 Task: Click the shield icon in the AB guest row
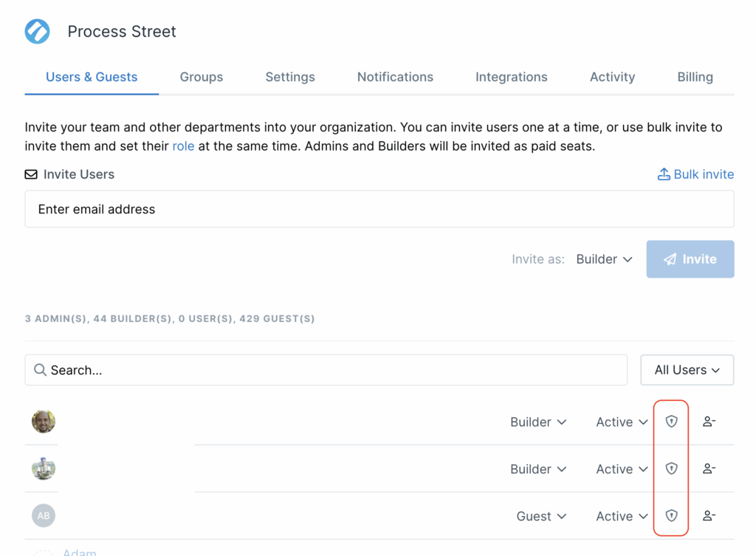pos(671,516)
